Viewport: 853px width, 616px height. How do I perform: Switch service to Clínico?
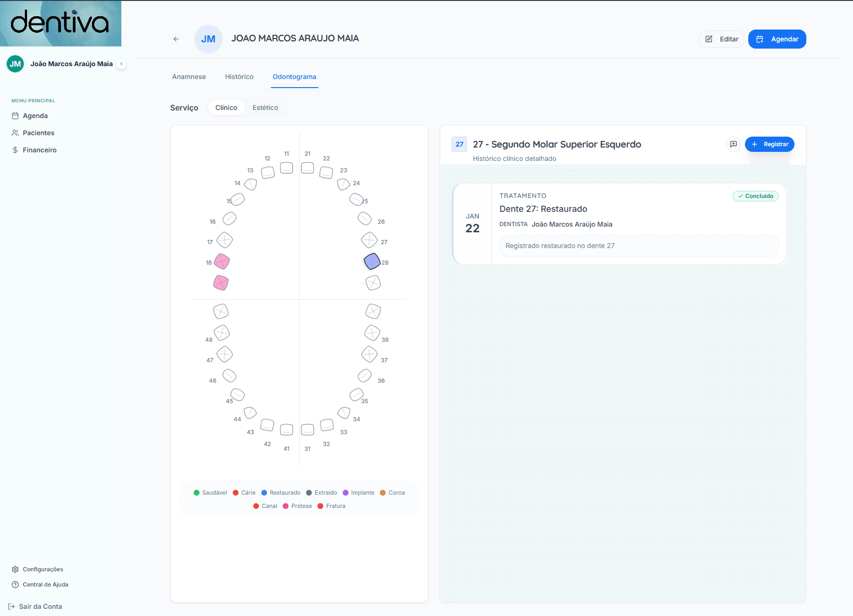click(x=226, y=108)
